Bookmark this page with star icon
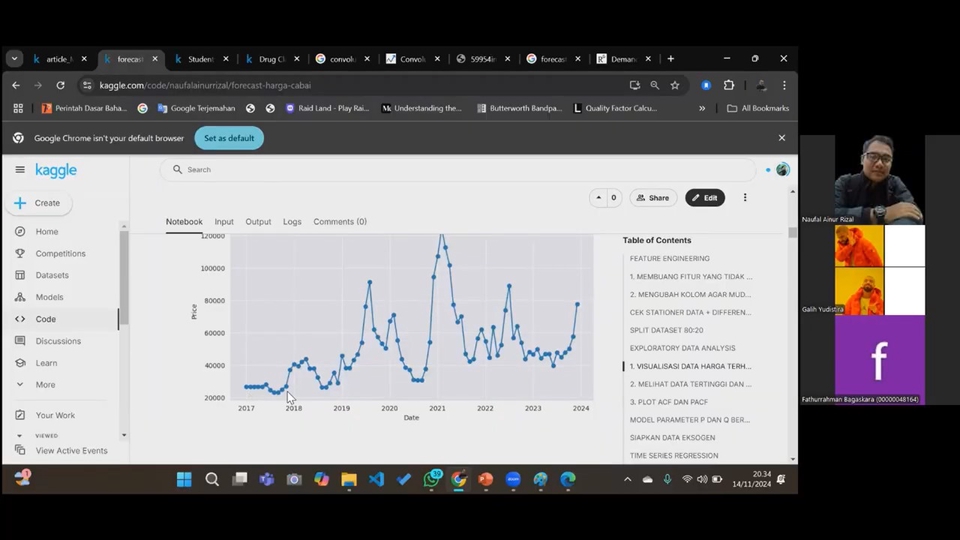The width and height of the screenshot is (960, 540). pos(675,85)
